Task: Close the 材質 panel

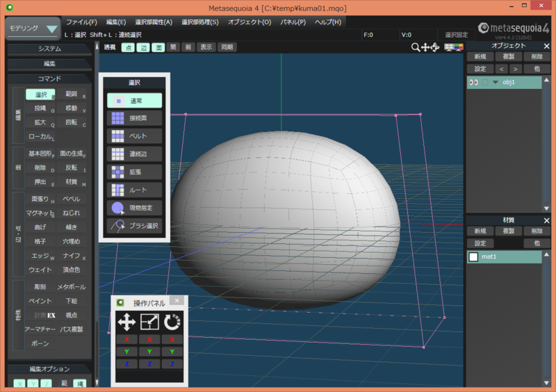Action: coord(546,220)
